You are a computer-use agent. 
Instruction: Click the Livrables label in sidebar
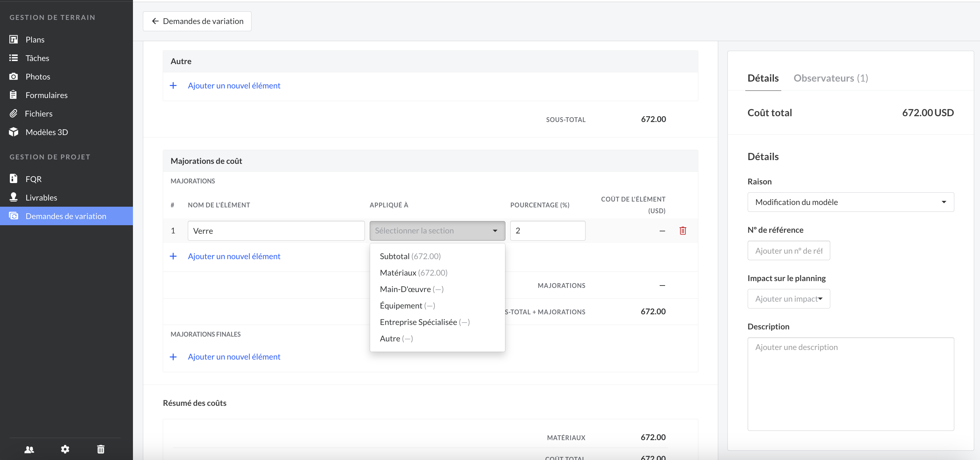point(41,197)
